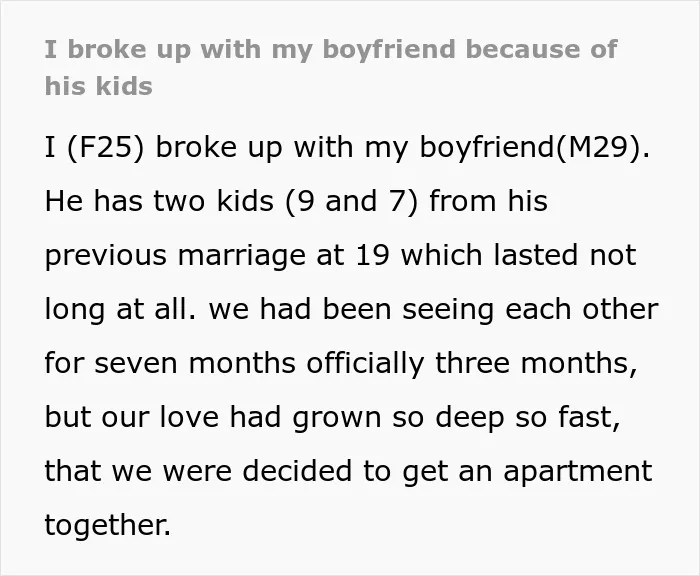The image size is (700, 576).
Task: Click the words "grown so deep so fast,"
Action: tap(457, 418)
